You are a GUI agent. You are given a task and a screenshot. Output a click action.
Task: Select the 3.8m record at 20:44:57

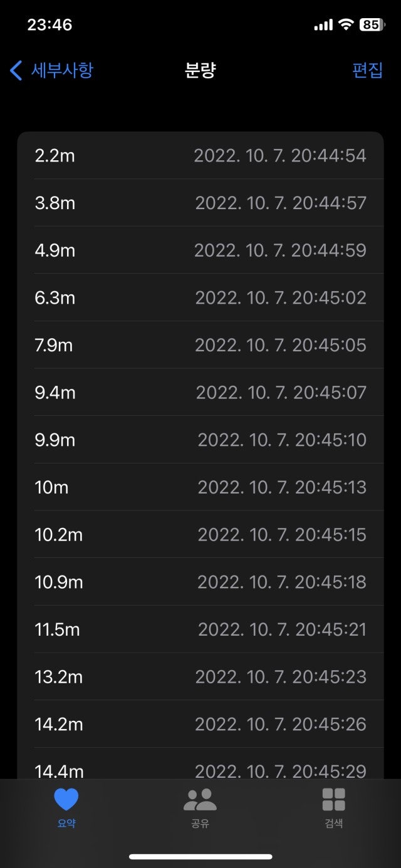coord(200,203)
